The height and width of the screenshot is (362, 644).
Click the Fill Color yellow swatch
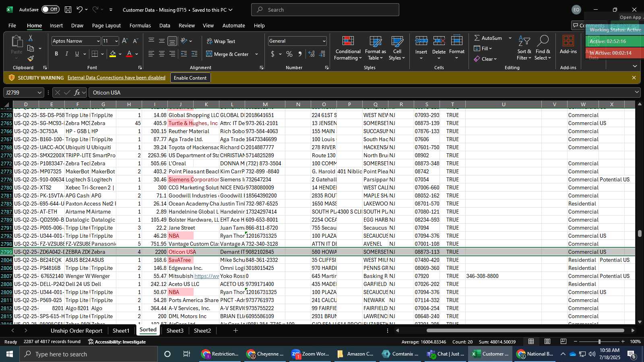pos(113,54)
